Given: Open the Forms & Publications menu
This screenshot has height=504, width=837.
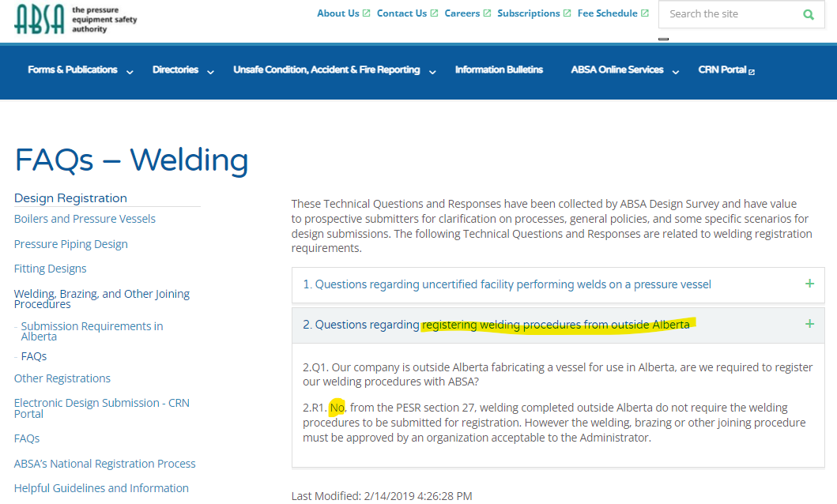Looking at the screenshot, I should click(73, 70).
